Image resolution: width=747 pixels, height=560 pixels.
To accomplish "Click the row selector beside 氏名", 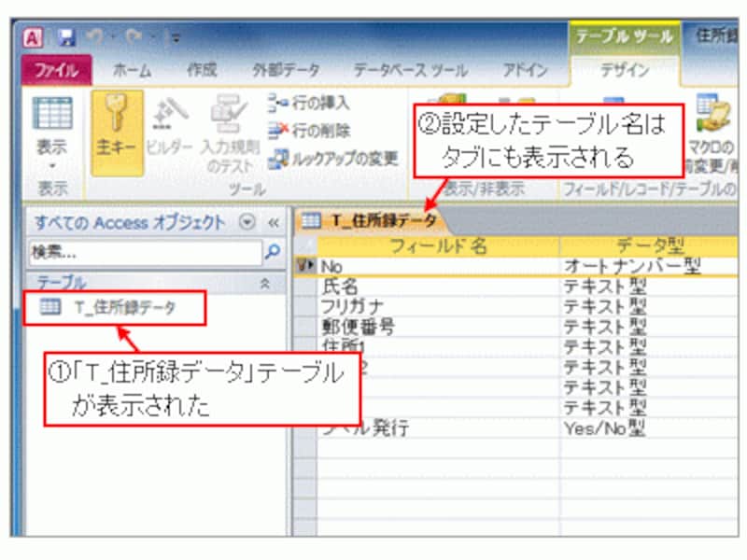I will 305,287.
